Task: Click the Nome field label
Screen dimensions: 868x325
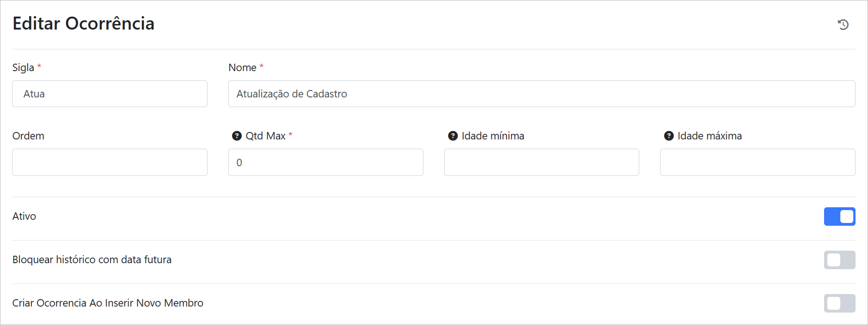Action: click(242, 67)
